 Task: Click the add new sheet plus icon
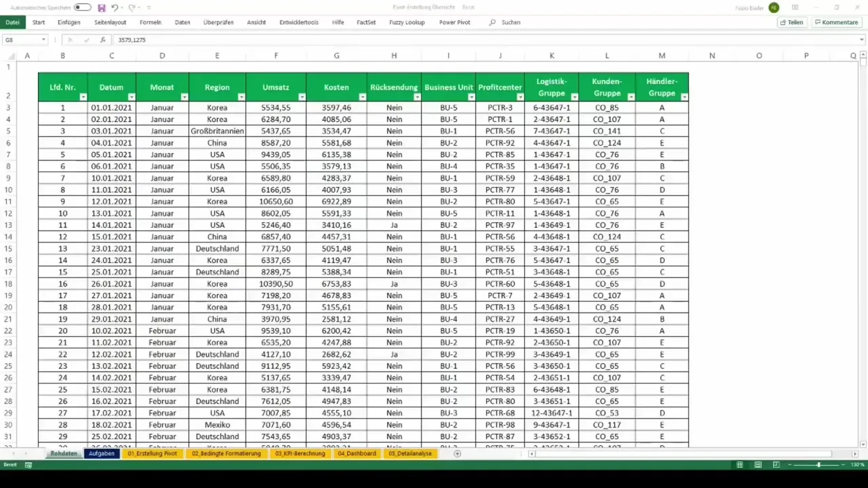tap(457, 453)
